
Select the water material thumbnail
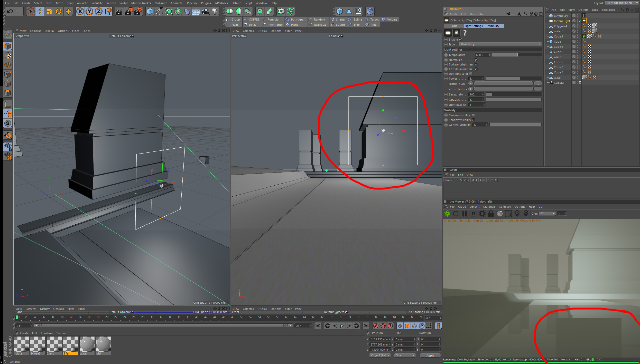87,344
